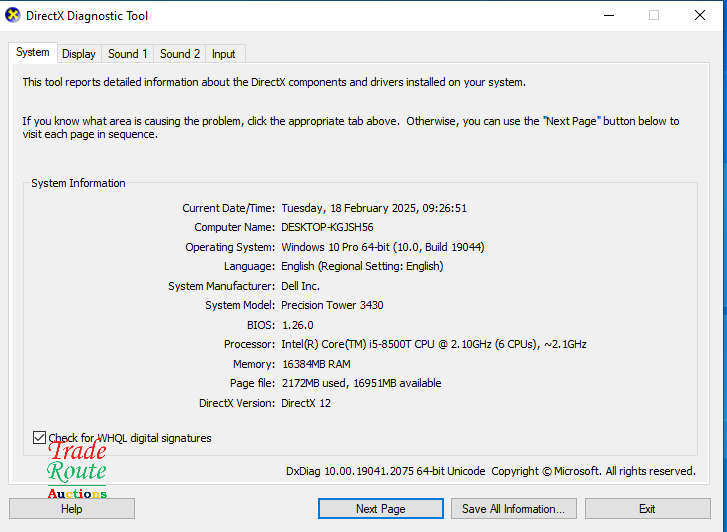Click the Memory label

coord(254,364)
